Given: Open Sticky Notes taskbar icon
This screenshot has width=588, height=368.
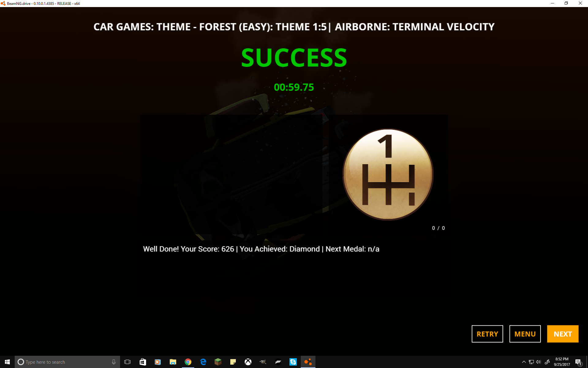Looking at the screenshot, I should pos(233,362).
